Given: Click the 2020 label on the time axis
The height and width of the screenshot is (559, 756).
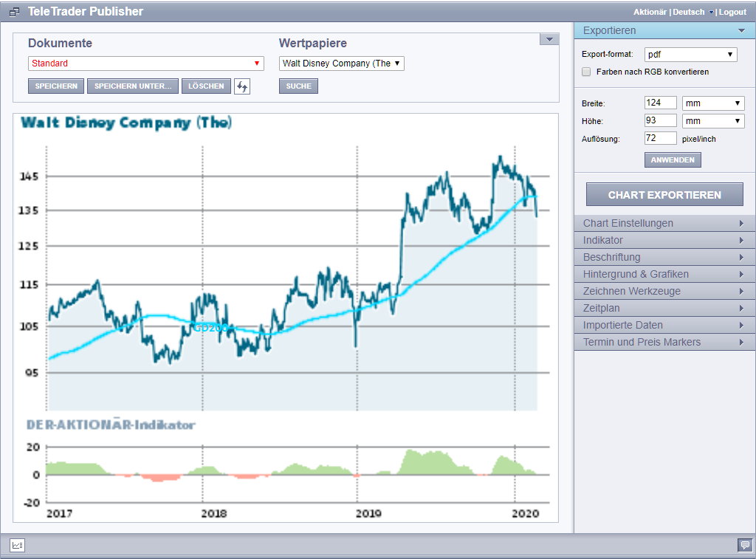Looking at the screenshot, I should (525, 514).
